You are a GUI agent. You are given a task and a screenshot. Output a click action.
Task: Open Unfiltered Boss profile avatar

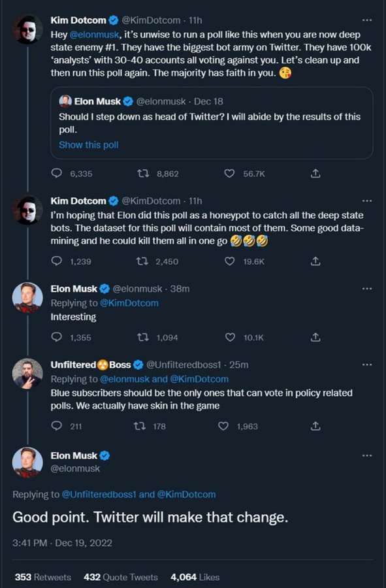(x=27, y=374)
